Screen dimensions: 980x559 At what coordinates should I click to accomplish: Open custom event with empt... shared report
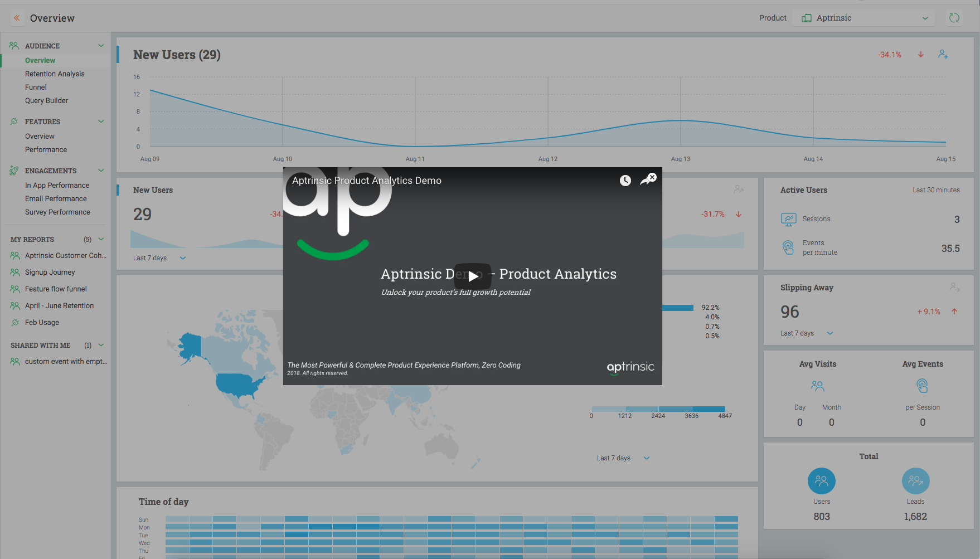(x=66, y=361)
